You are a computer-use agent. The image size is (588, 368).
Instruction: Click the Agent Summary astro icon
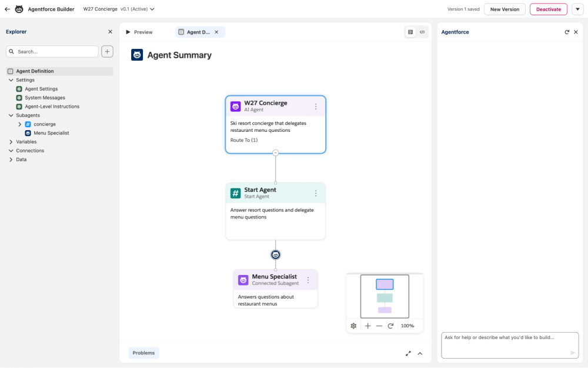point(137,55)
